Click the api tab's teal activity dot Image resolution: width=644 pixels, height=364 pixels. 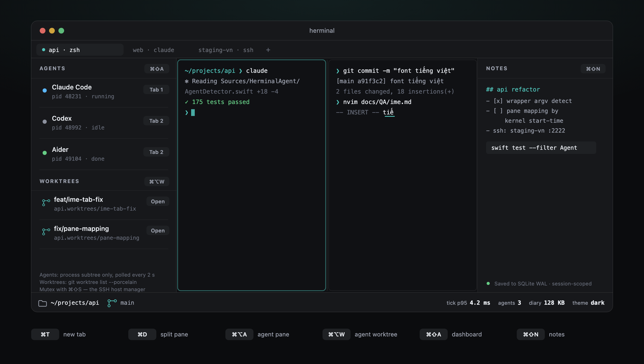(44, 50)
